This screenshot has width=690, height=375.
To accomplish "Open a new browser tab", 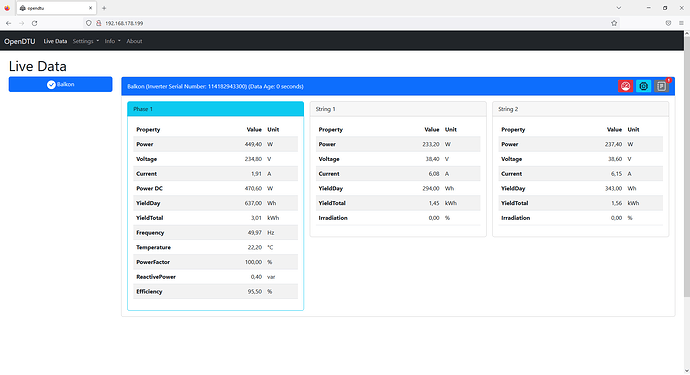I will (104, 8).
